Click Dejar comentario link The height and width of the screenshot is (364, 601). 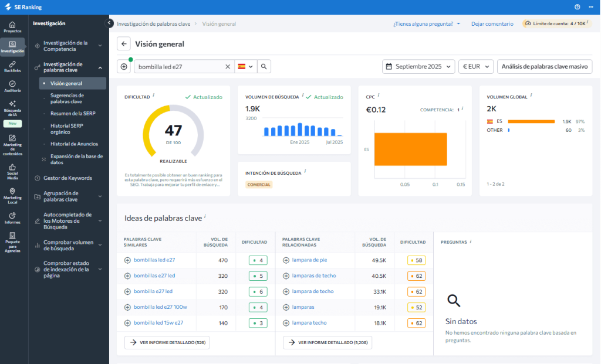coord(492,23)
